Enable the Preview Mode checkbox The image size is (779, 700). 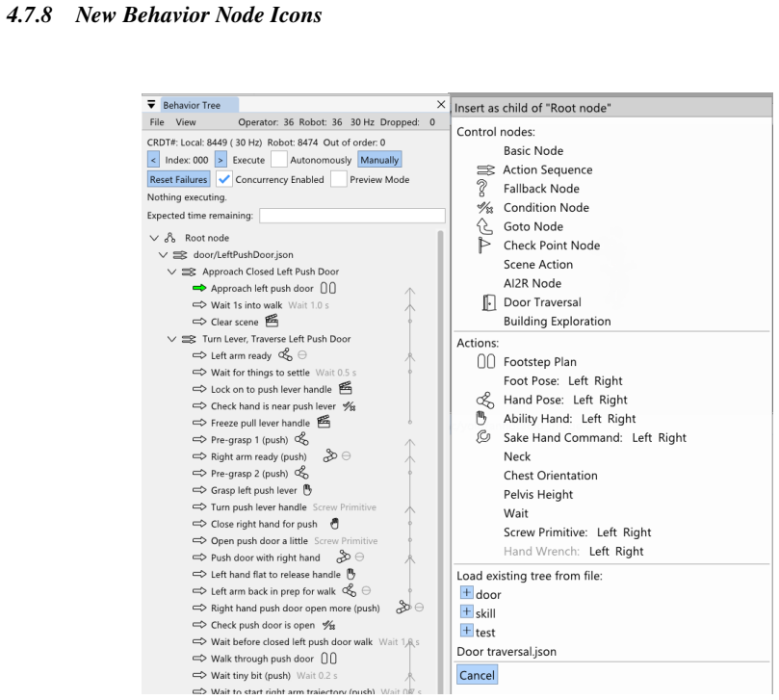pos(338,179)
